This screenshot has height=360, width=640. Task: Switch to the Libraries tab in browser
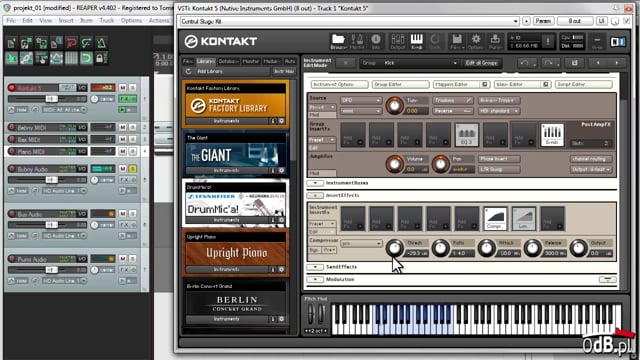coord(205,61)
